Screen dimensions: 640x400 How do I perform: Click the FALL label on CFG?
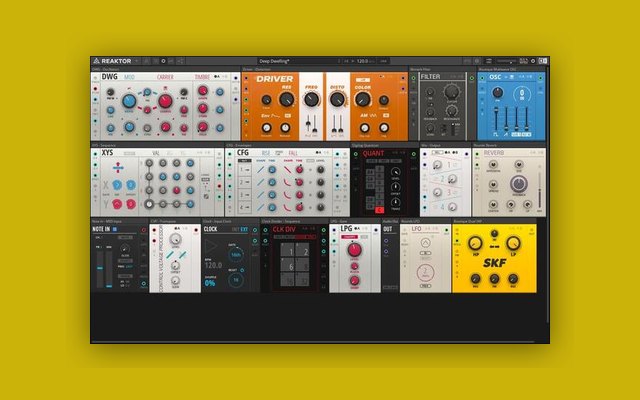pyautogui.click(x=293, y=153)
